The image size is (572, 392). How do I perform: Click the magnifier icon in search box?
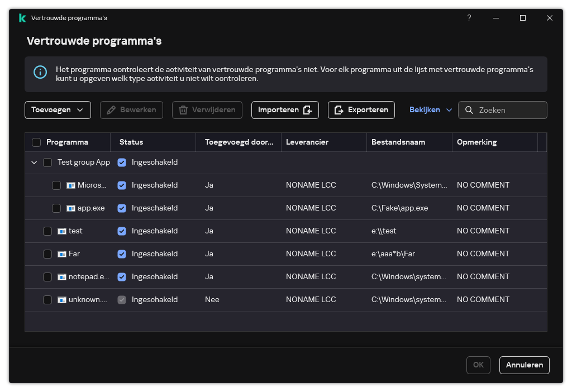pyautogui.click(x=469, y=110)
